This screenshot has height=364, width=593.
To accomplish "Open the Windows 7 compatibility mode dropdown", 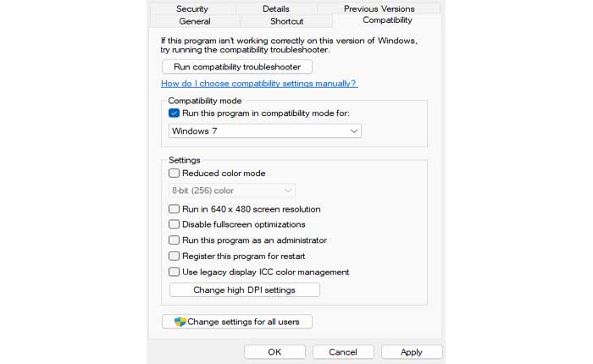I will [264, 131].
